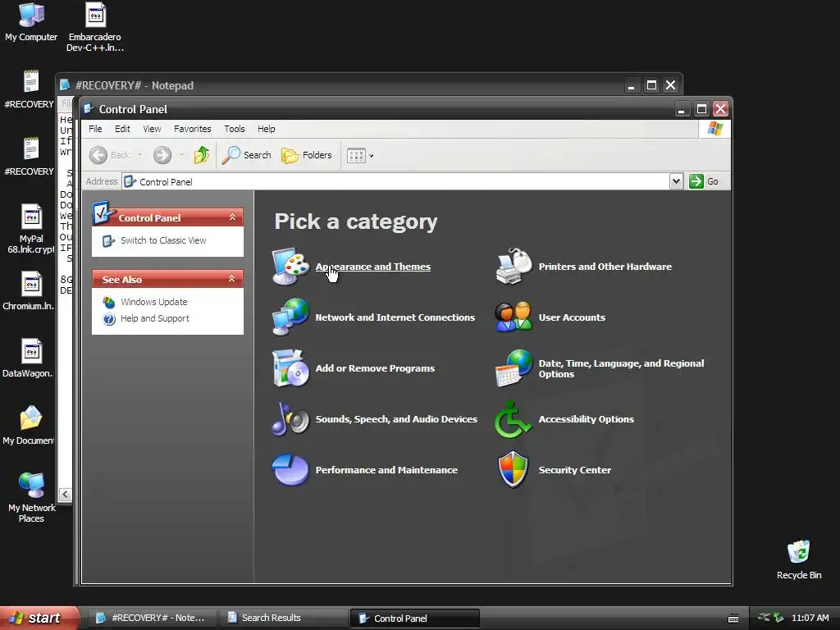Click the Switch to Classic View link
This screenshot has width=840, height=630.
(x=163, y=240)
